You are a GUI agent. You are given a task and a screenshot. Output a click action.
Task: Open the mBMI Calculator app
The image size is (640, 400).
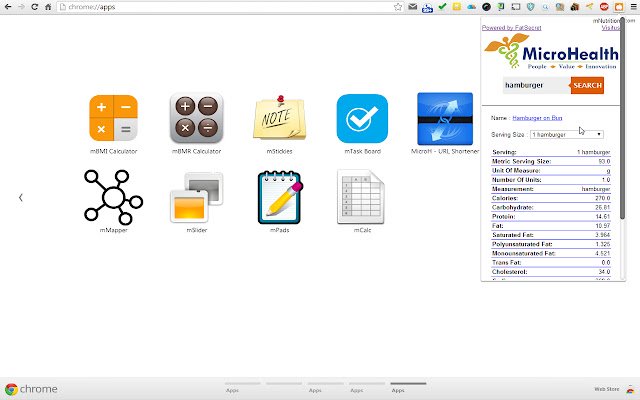(x=113, y=118)
